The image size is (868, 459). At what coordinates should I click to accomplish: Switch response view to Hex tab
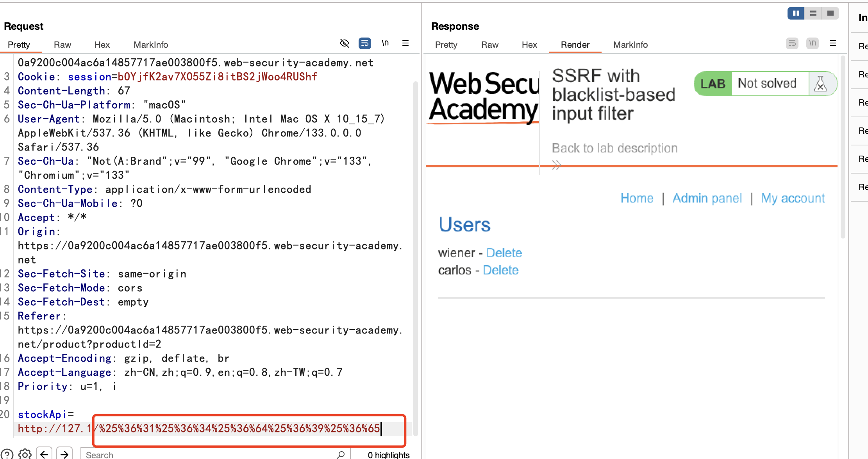[529, 45]
